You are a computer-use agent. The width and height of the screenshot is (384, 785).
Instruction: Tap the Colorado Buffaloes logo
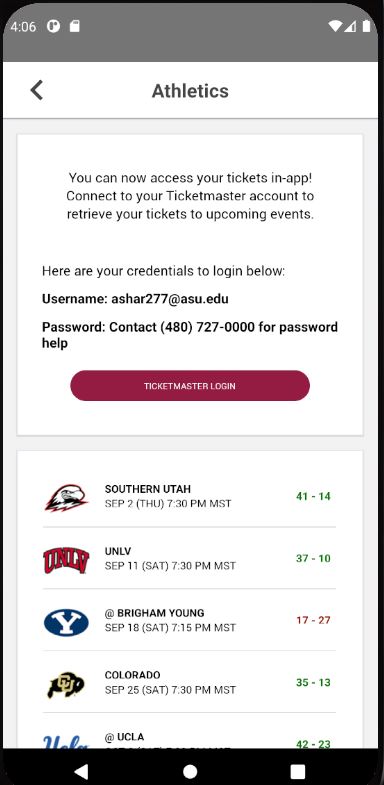[x=66, y=684]
